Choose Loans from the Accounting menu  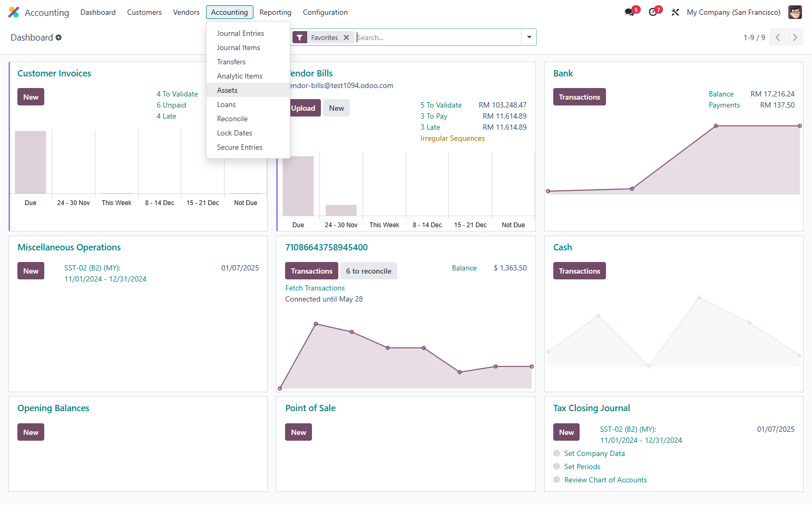[248, 104]
